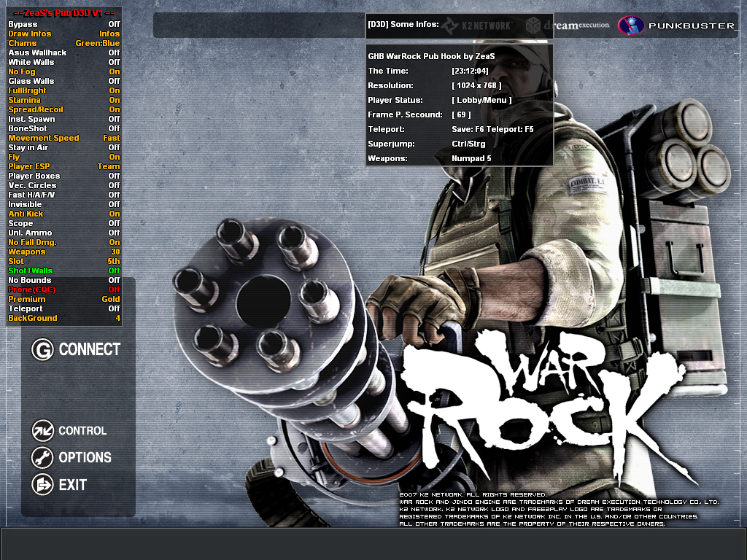Viewport: 747px width, 560px height.
Task: Click the dream execution logo
Action: 568,26
